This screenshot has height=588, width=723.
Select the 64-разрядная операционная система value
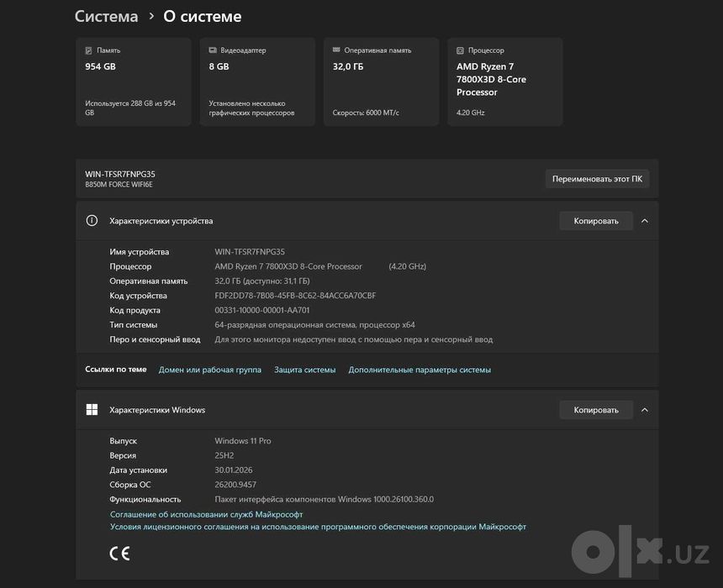coord(314,325)
